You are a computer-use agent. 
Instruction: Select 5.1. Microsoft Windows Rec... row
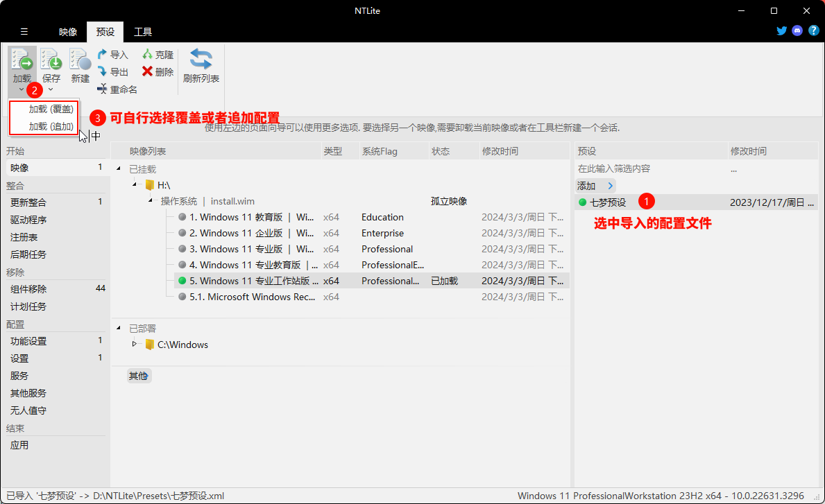click(371, 297)
